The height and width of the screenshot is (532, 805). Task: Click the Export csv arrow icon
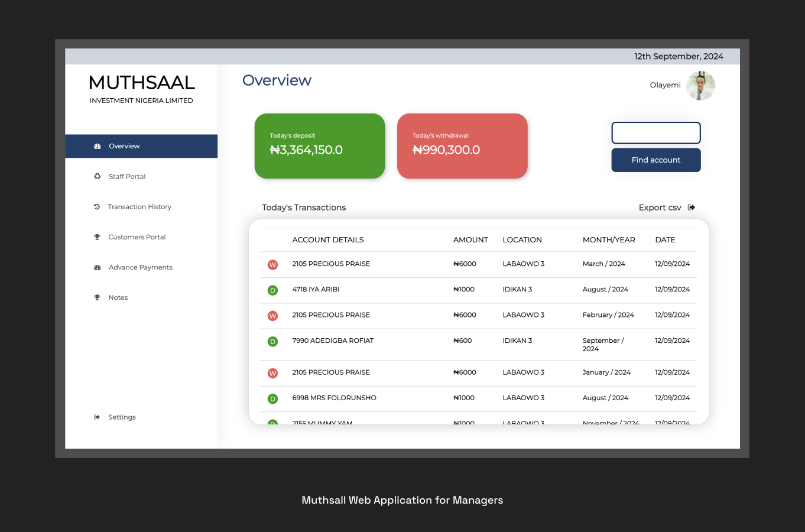click(692, 207)
